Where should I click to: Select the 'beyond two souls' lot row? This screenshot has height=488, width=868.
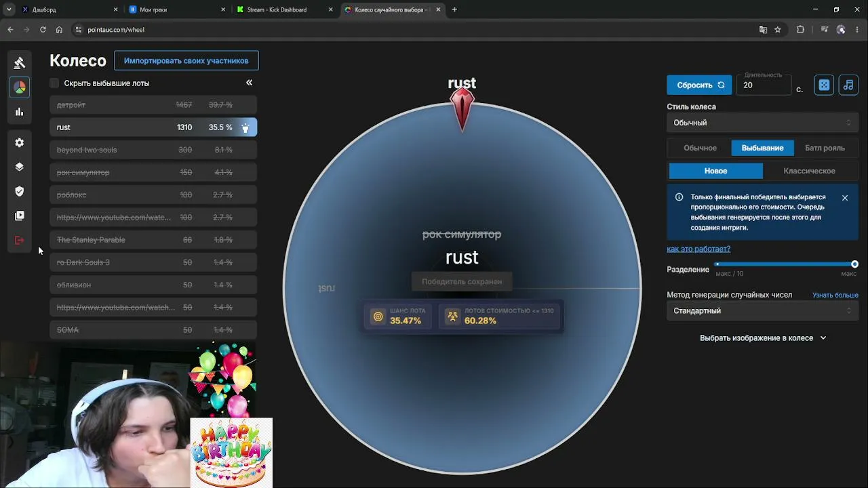(x=153, y=150)
